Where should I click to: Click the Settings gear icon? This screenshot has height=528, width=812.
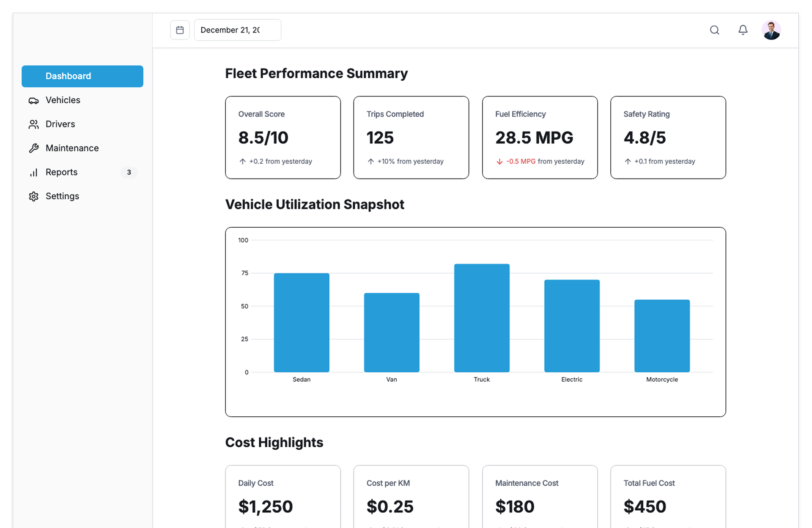point(33,196)
